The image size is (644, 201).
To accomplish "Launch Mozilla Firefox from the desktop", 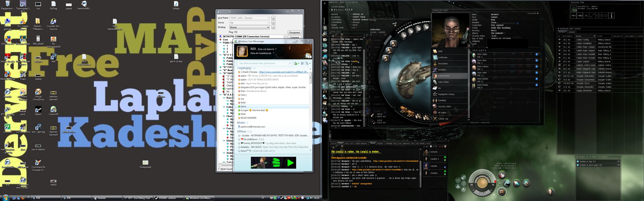I will tap(7, 75).
